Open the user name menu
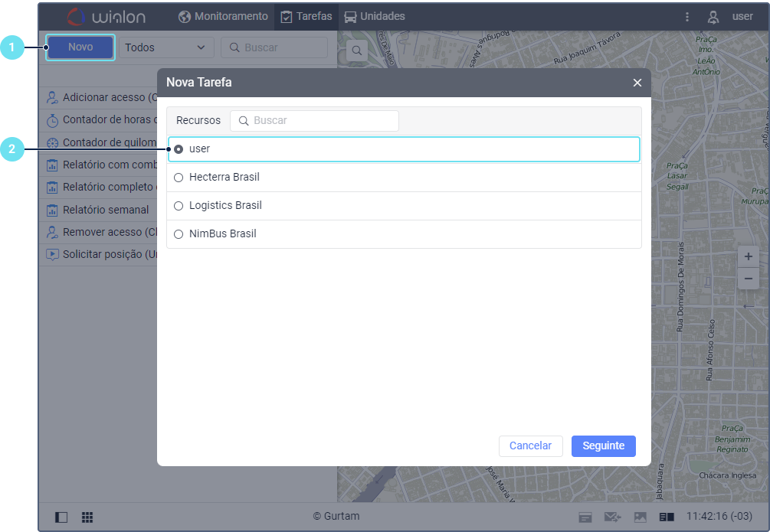The image size is (770, 532). coord(742,17)
